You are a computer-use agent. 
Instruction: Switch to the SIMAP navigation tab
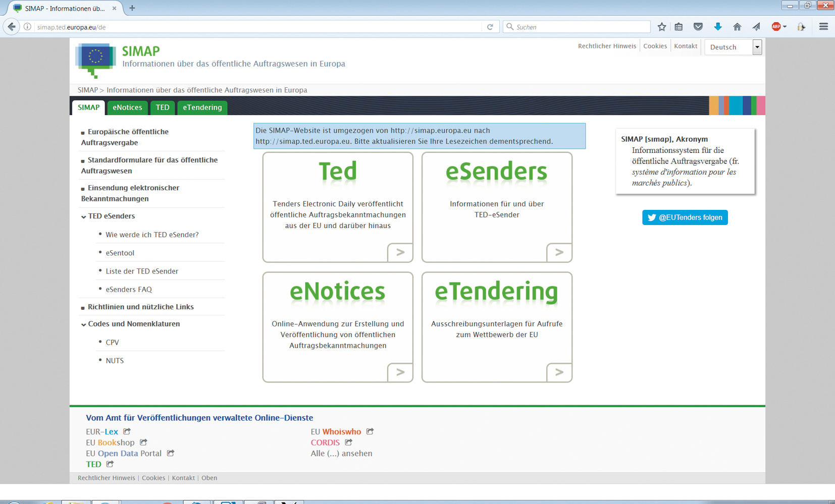(88, 107)
